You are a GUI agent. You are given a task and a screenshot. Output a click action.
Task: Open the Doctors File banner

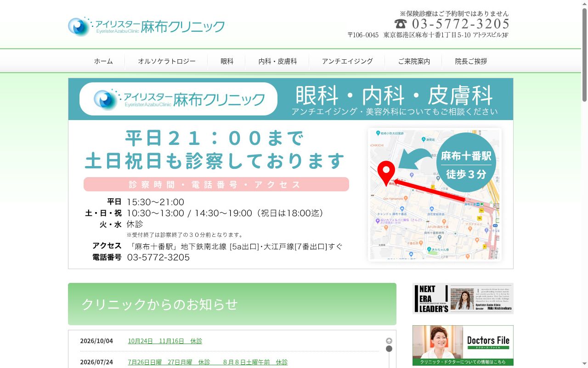coord(463,345)
